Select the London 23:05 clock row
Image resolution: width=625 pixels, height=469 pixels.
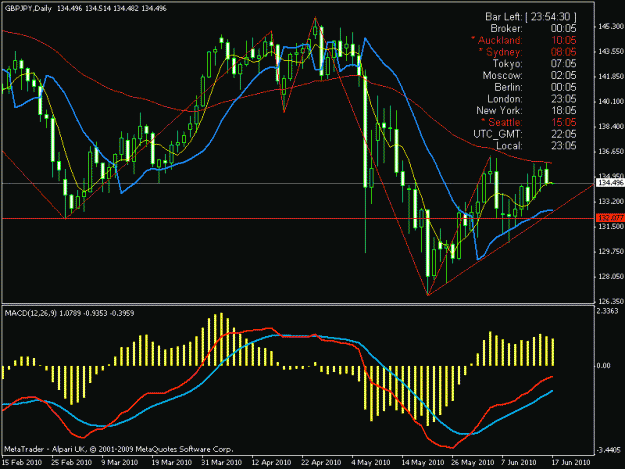pyautogui.click(x=532, y=99)
